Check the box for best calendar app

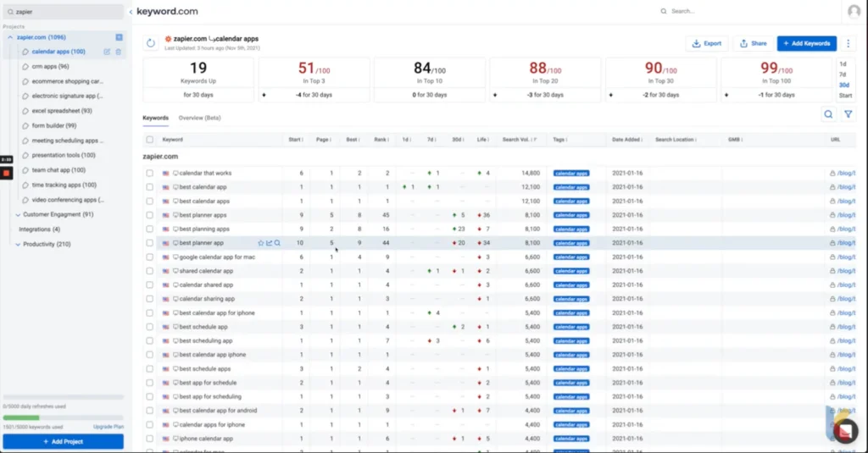[149, 187]
